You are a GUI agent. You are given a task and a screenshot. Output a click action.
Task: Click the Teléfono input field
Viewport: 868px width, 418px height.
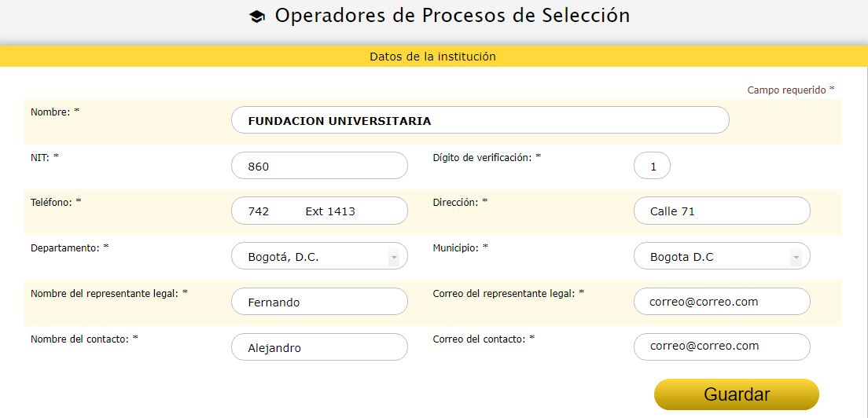(319, 211)
